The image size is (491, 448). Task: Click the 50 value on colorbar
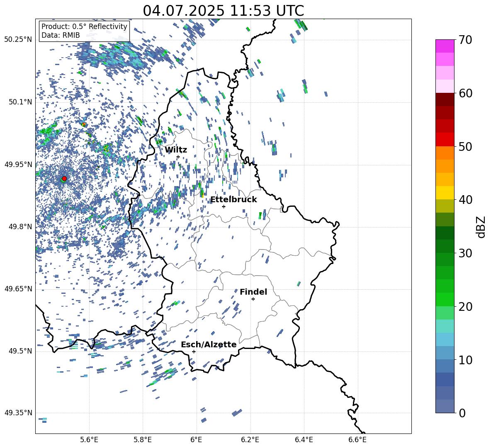[465, 146]
